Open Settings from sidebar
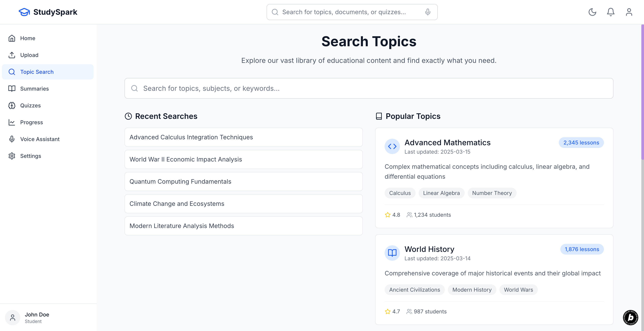 (31, 156)
